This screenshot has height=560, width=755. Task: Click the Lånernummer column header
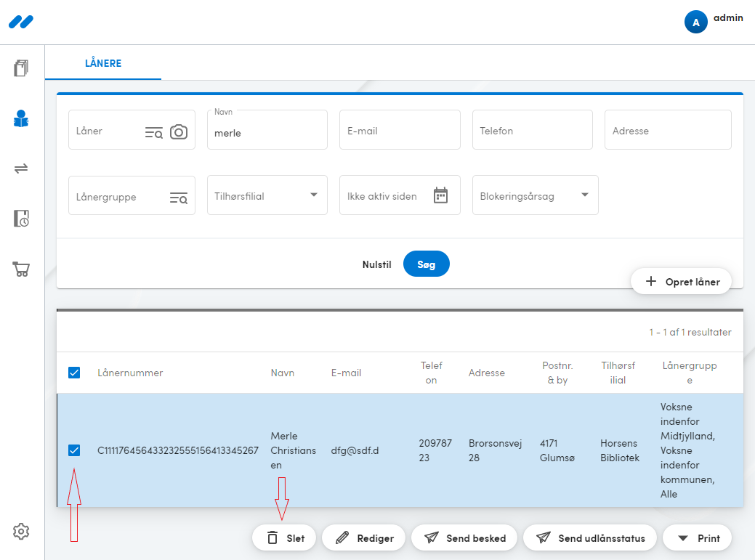point(130,373)
